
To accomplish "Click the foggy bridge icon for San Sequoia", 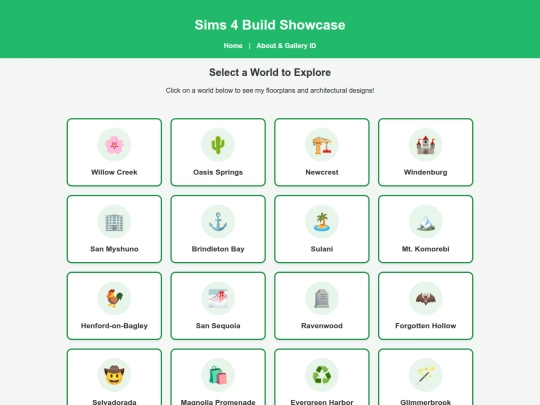I will tap(218, 298).
